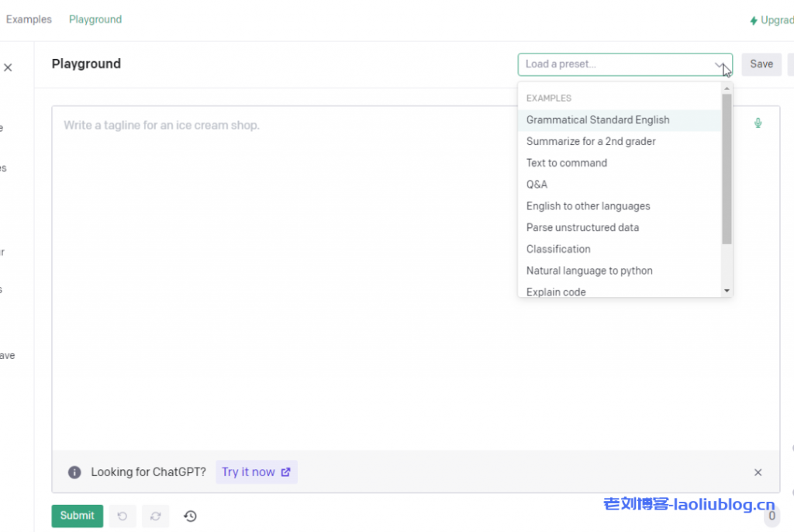Click the info icon beside 'Looking for ChatGPT?'
The image size is (794, 532).
coord(74,472)
